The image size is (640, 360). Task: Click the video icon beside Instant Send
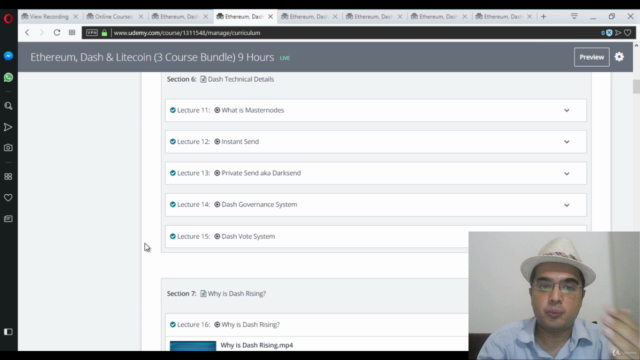pos(217,142)
